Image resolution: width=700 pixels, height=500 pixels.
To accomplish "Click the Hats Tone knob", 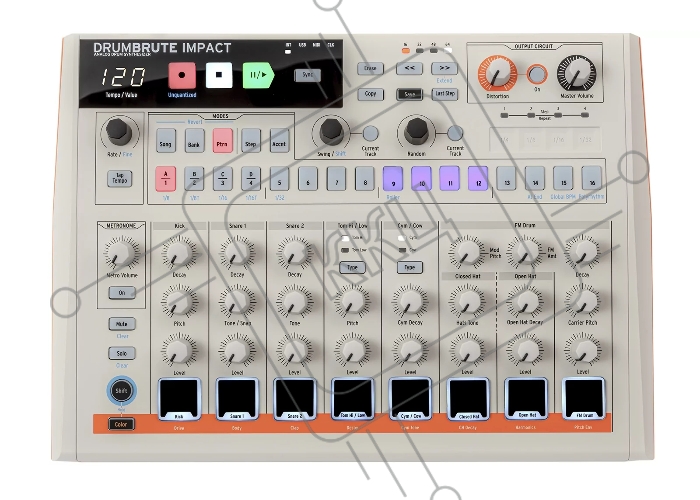I will coord(467,301).
